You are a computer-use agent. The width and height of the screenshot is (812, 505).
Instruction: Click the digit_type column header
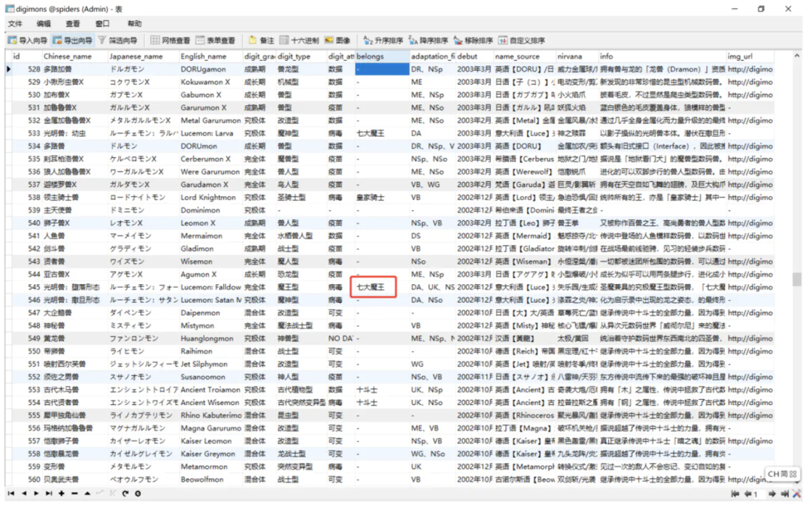click(301, 56)
